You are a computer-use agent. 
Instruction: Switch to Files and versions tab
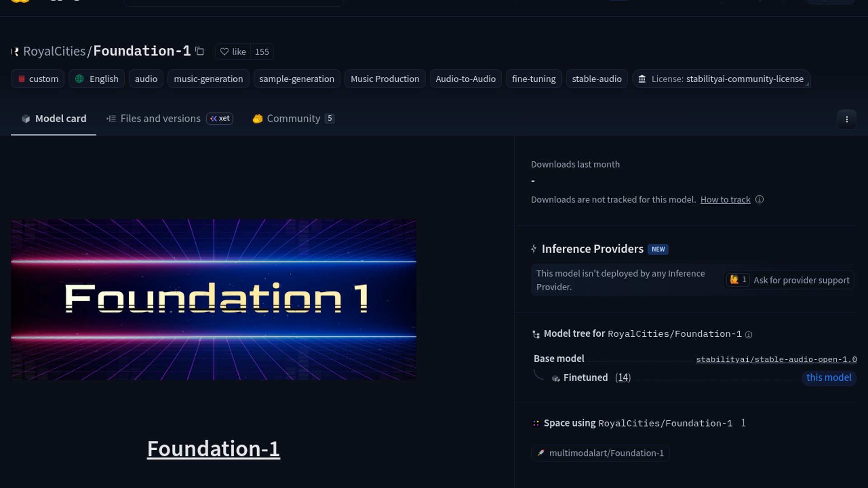(x=160, y=118)
